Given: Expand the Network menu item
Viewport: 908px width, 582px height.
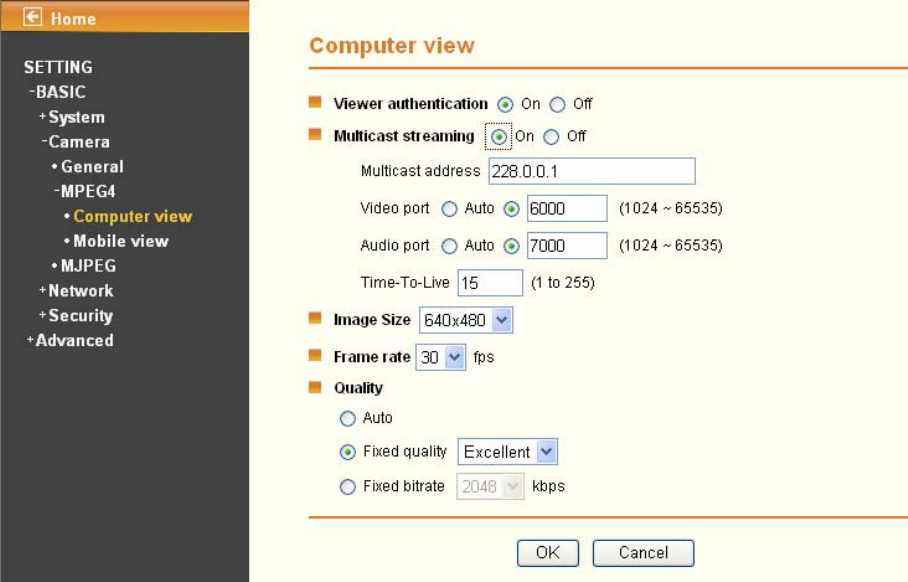Looking at the screenshot, I should coord(76,291).
